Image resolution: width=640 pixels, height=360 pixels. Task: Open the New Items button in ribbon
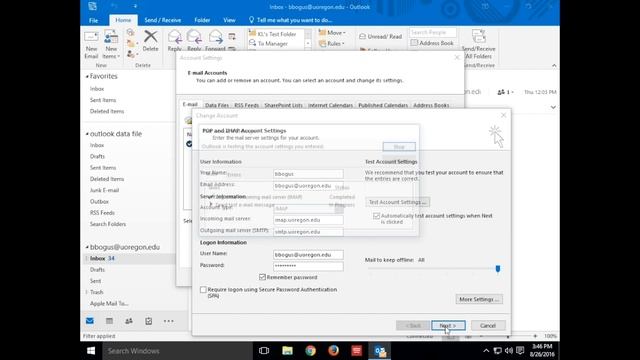tap(111, 45)
